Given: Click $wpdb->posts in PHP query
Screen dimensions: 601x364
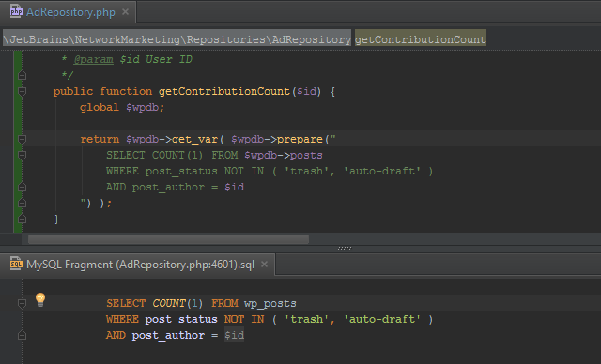Looking at the screenshot, I should 284,155.
